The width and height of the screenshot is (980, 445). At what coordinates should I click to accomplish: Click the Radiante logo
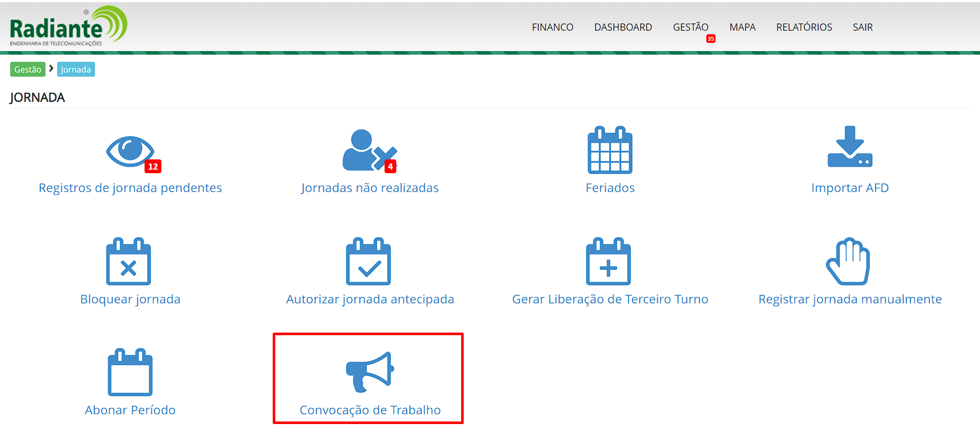tap(68, 27)
